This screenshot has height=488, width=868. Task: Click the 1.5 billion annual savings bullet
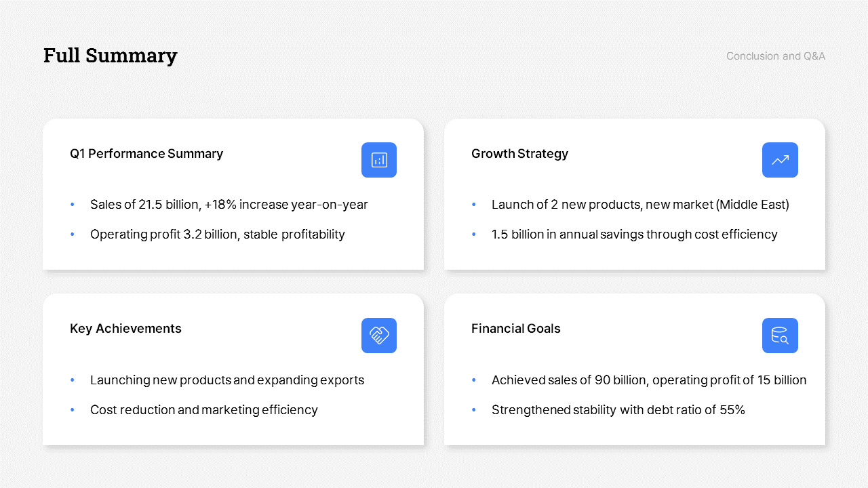click(634, 235)
